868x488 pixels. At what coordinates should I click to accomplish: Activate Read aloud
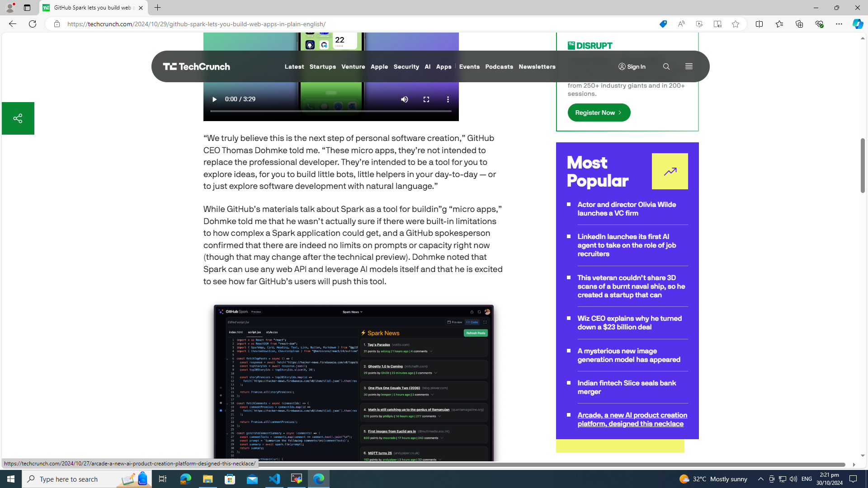pyautogui.click(x=681, y=24)
